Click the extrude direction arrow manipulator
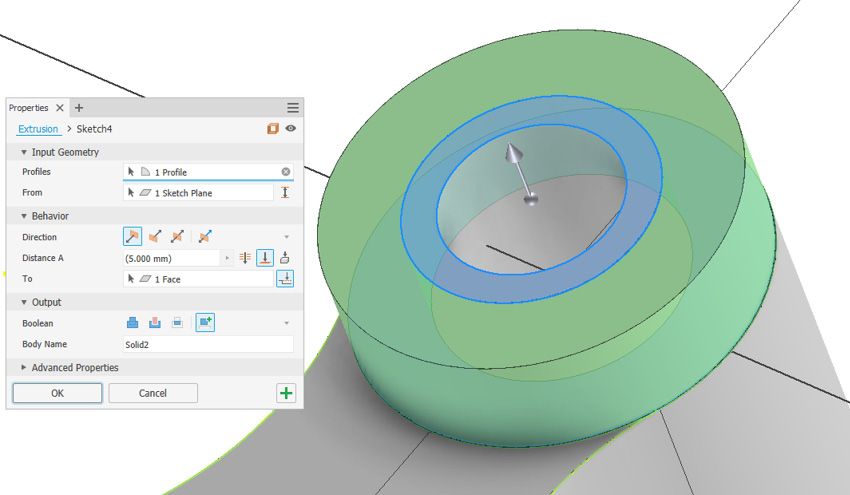 (513, 154)
